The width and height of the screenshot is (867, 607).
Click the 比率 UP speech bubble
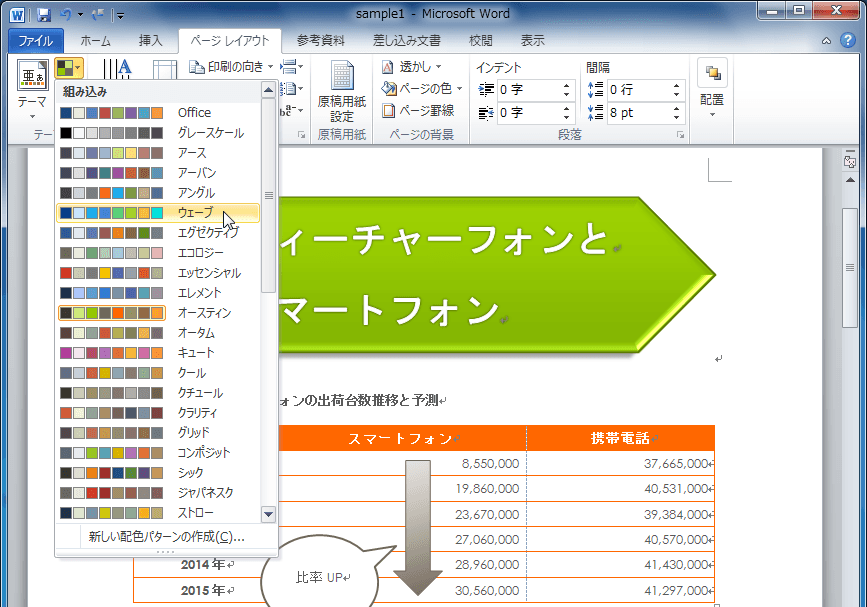click(x=322, y=577)
